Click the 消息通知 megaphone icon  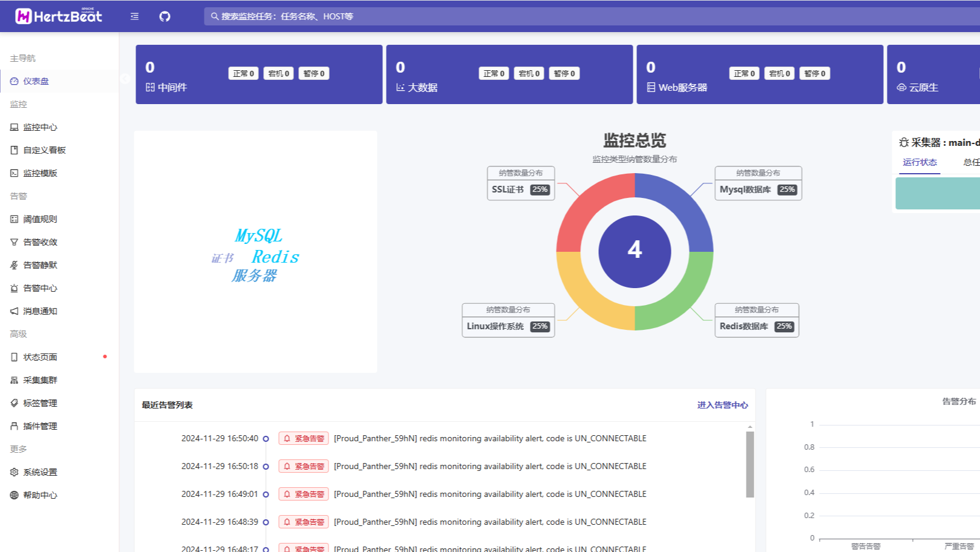[14, 311]
